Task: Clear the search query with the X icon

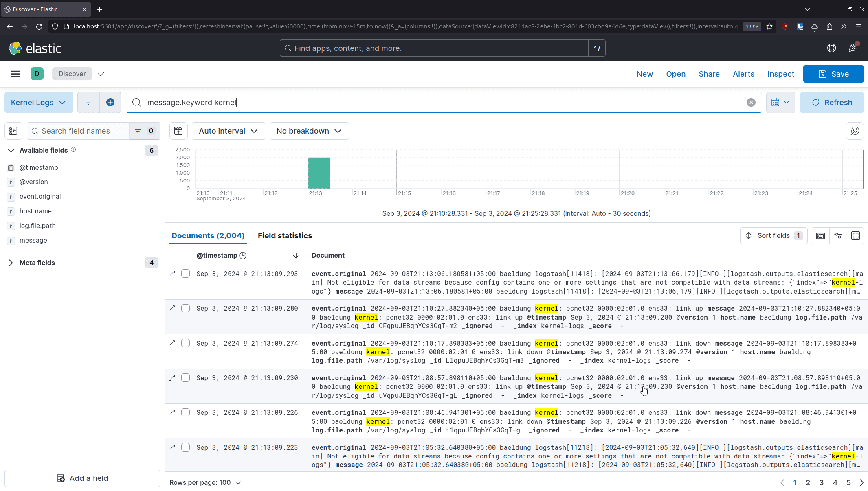Action: click(751, 102)
